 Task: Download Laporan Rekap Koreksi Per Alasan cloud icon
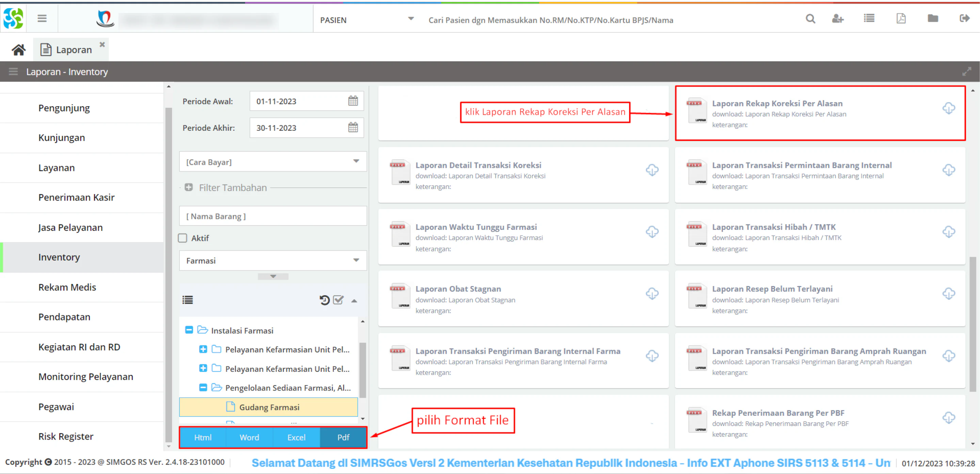[x=948, y=108]
